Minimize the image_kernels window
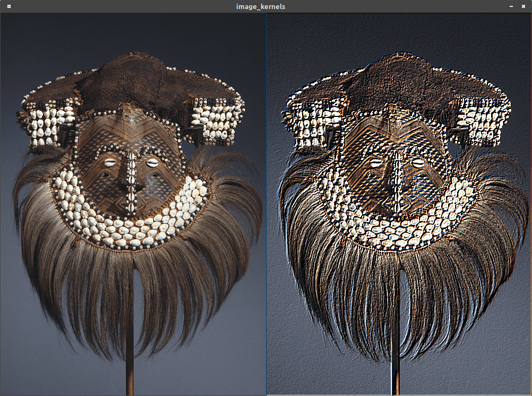The height and width of the screenshot is (396, 532). click(511, 6)
